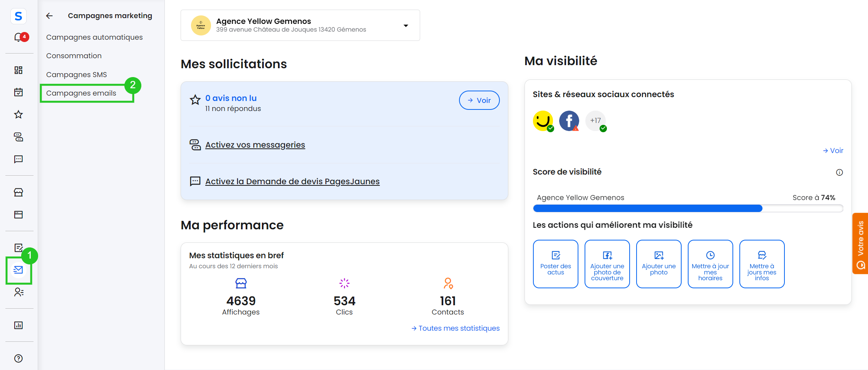The image size is (868, 370).
Task: Click Ajouter une photo de couverture card
Action: pyautogui.click(x=607, y=264)
